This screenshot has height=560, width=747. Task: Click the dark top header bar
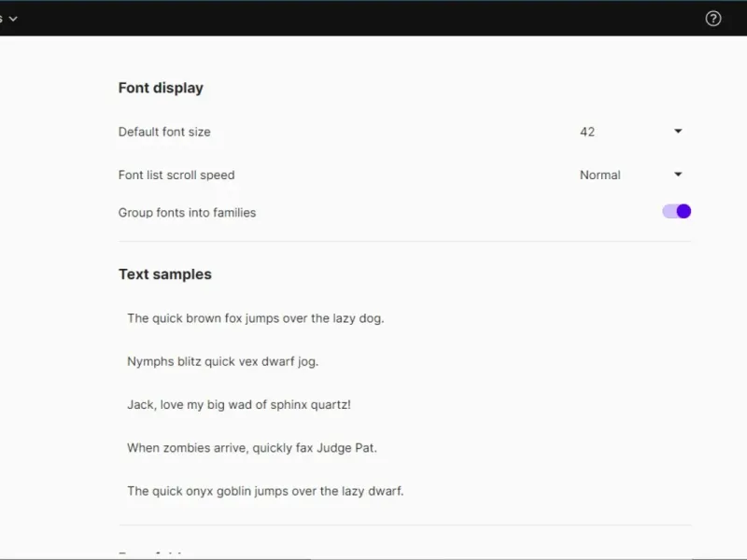[373, 19]
